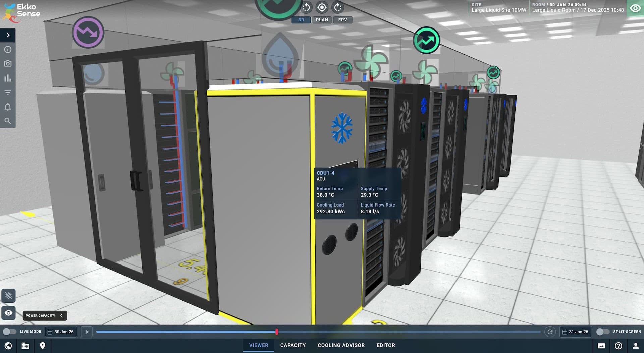Click the camera screenshot icon in sidebar
644x353 pixels.
(8, 64)
